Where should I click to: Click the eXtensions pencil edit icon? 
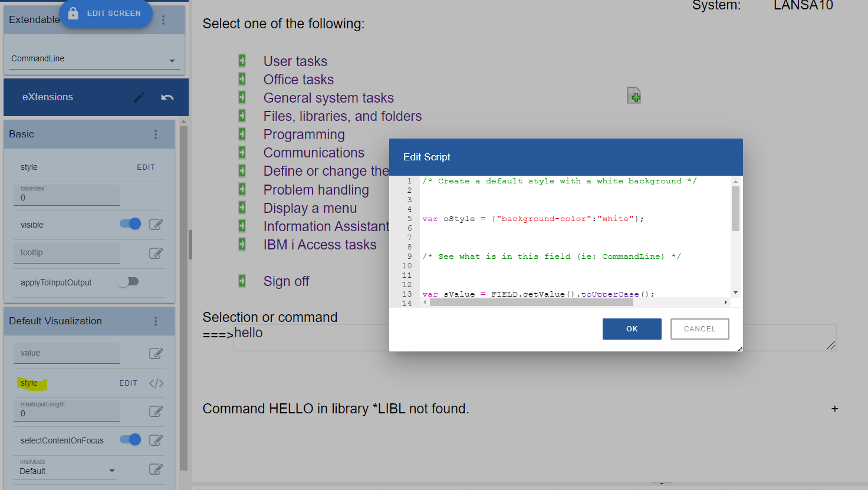pos(139,97)
